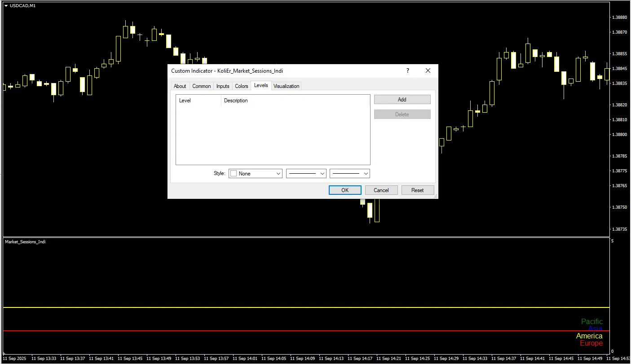
Task: Click the 1.38735 price scale value
Action: tap(620, 229)
